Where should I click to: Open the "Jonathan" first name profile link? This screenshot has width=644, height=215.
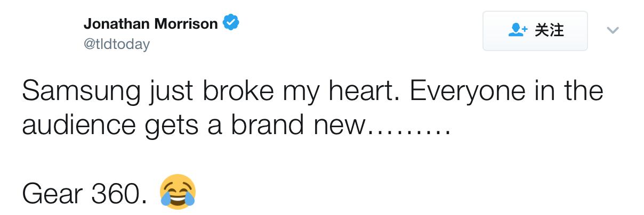point(116,24)
